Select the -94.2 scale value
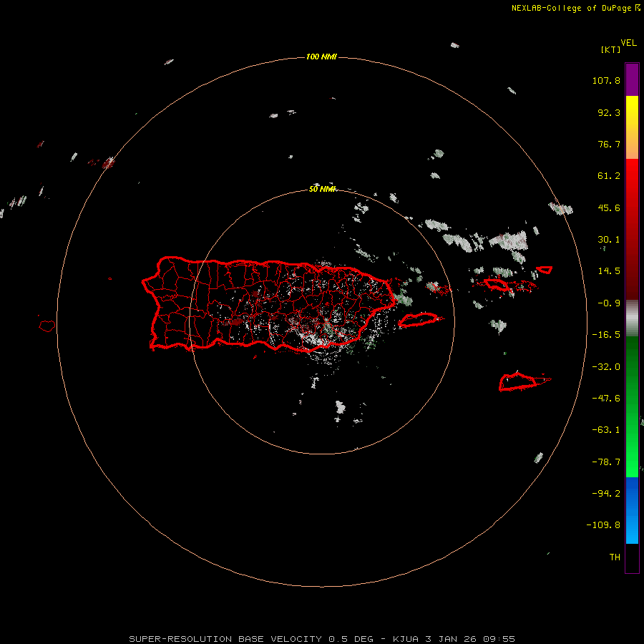 coord(606,494)
